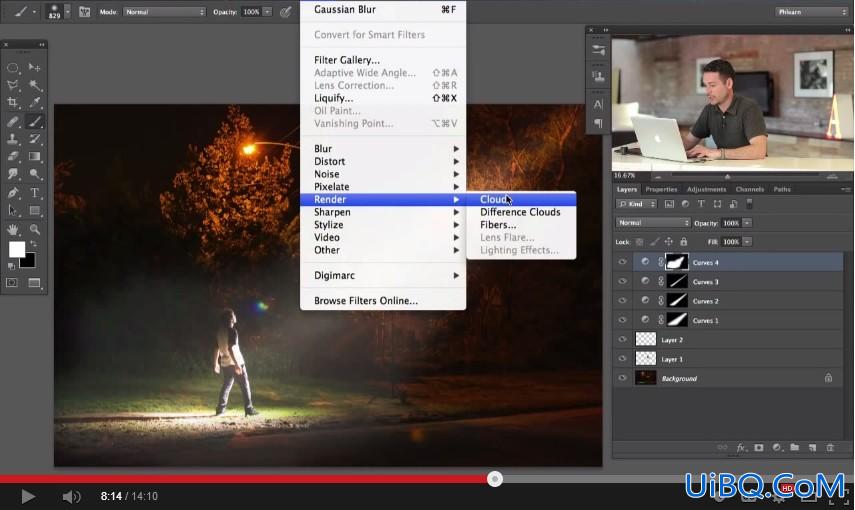Reset default foreground and background colors
The width and height of the screenshot is (855, 510).
(x=11, y=266)
